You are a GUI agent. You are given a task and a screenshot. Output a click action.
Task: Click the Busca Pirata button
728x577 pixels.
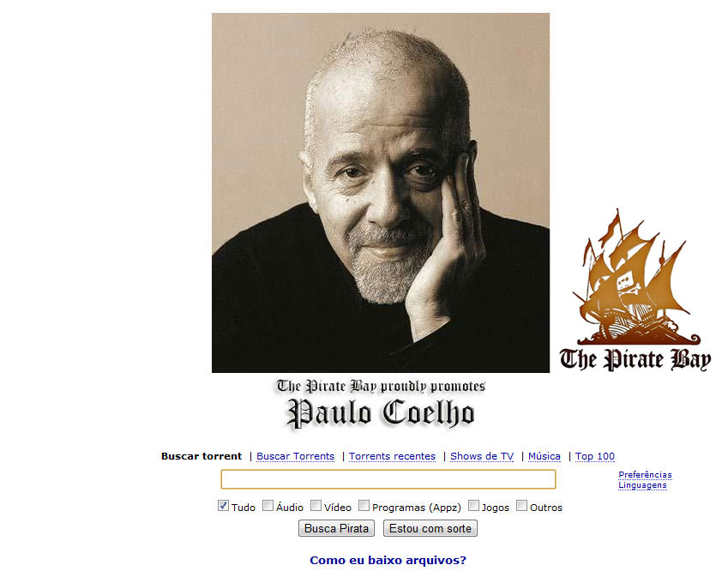[337, 528]
